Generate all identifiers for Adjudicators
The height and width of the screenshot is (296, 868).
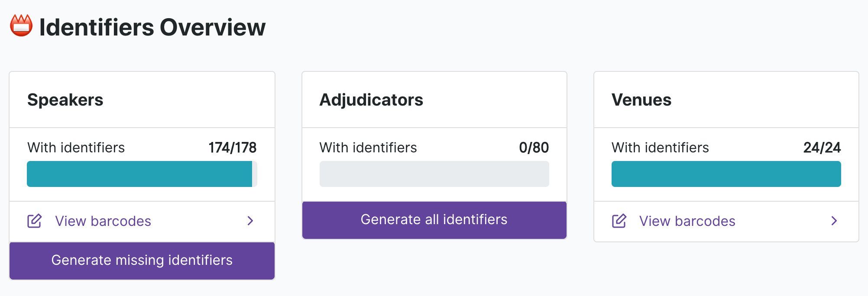pos(434,220)
